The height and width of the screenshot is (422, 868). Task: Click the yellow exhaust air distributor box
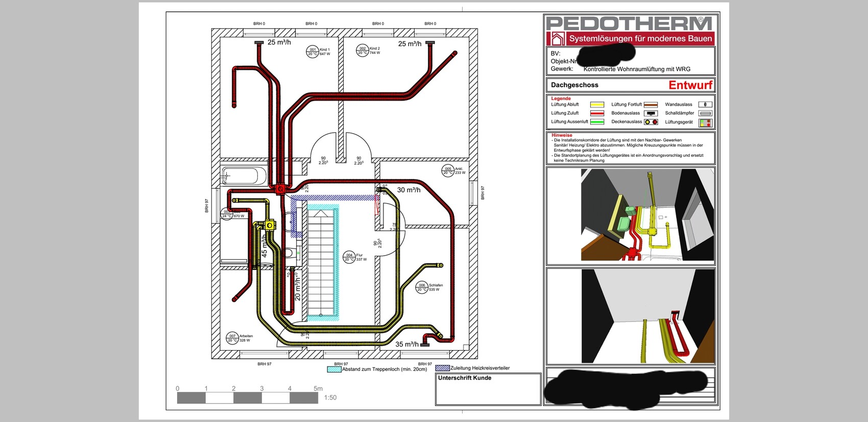tap(269, 225)
